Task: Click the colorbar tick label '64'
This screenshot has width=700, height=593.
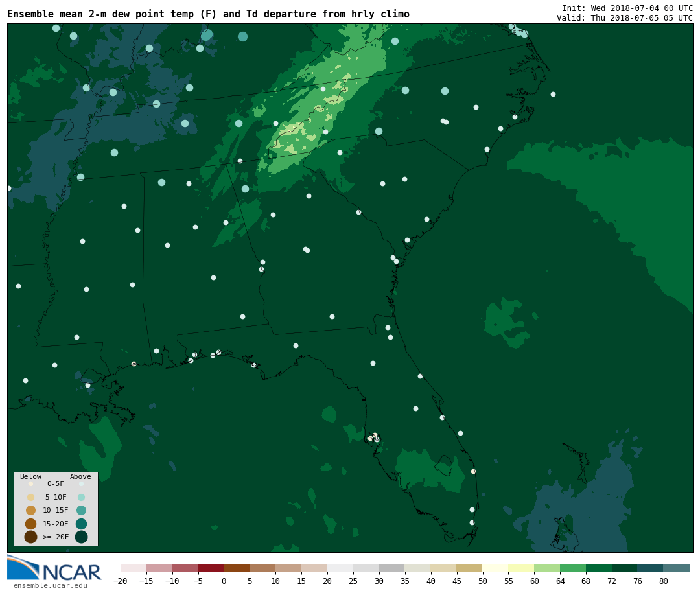Action: pyautogui.click(x=560, y=581)
